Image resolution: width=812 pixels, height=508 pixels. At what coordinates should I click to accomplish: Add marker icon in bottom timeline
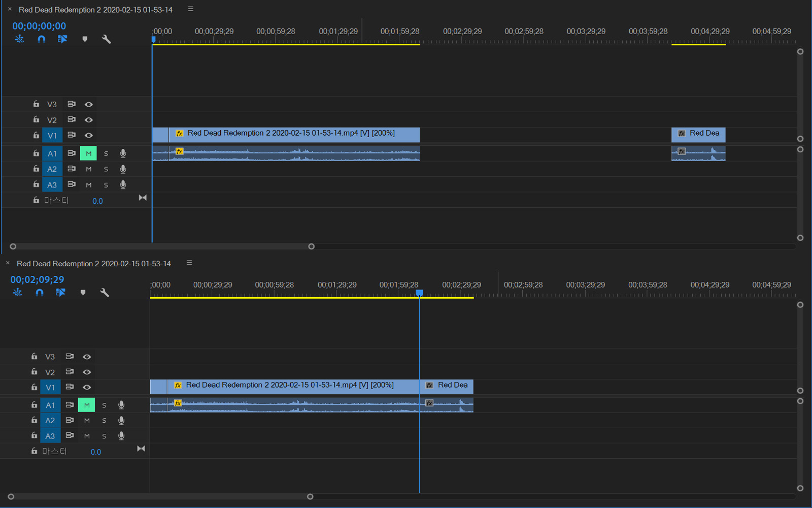(x=83, y=293)
